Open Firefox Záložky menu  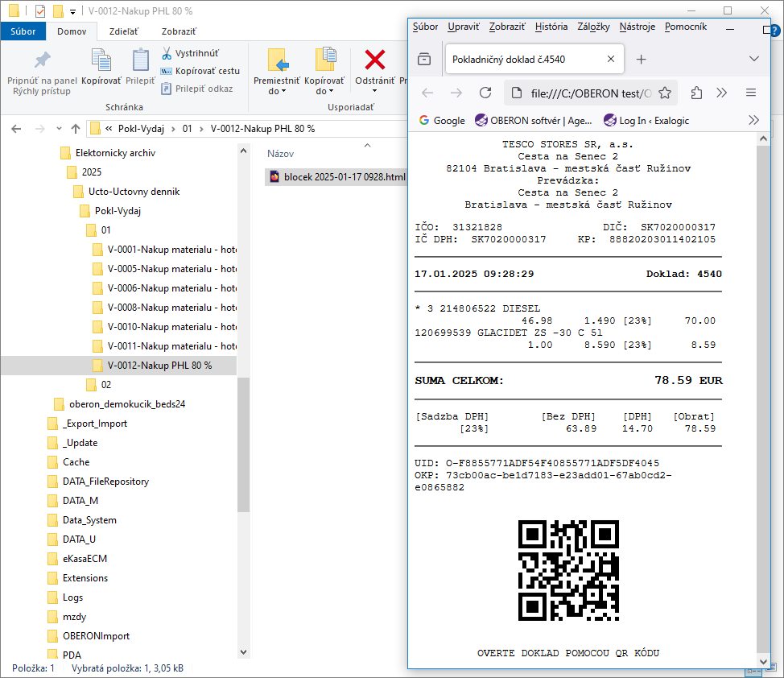(593, 27)
